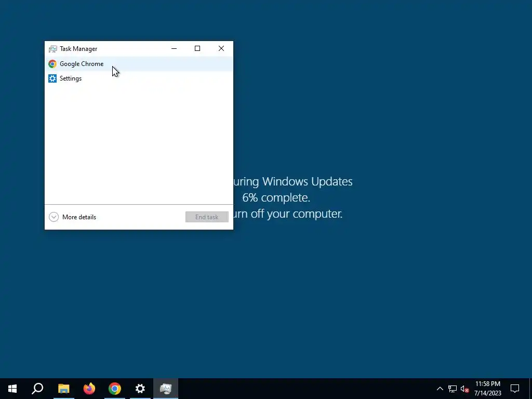The width and height of the screenshot is (532, 399).
Task: Click the Chrome icon in Task Manager list
Action: click(x=52, y=64)
